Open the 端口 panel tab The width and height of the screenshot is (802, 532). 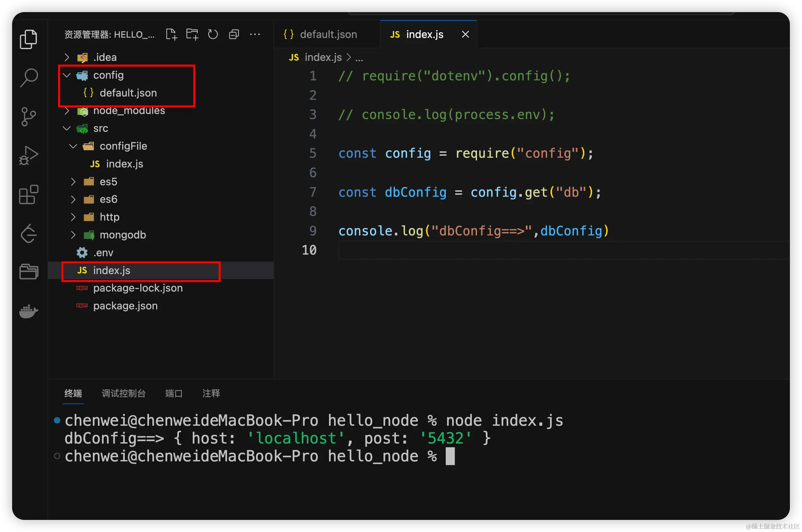174,393
